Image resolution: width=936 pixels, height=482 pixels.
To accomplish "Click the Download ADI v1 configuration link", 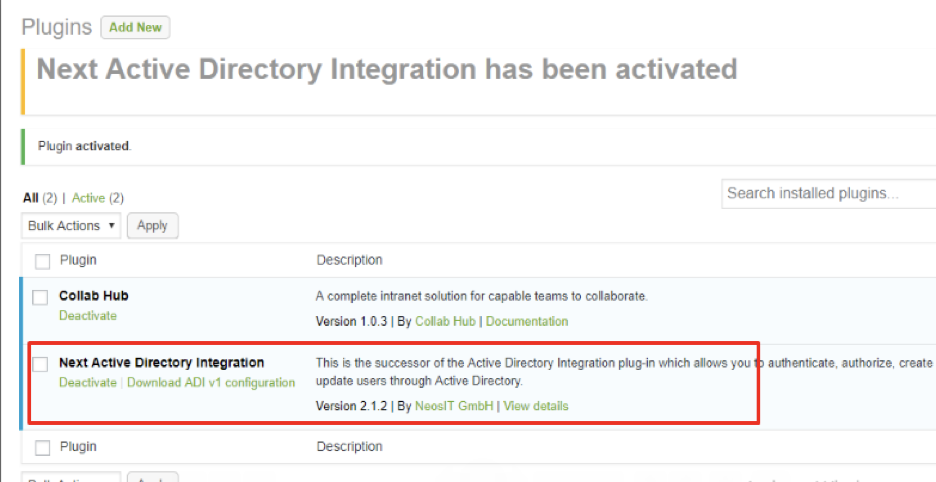I will click(211, 382).
